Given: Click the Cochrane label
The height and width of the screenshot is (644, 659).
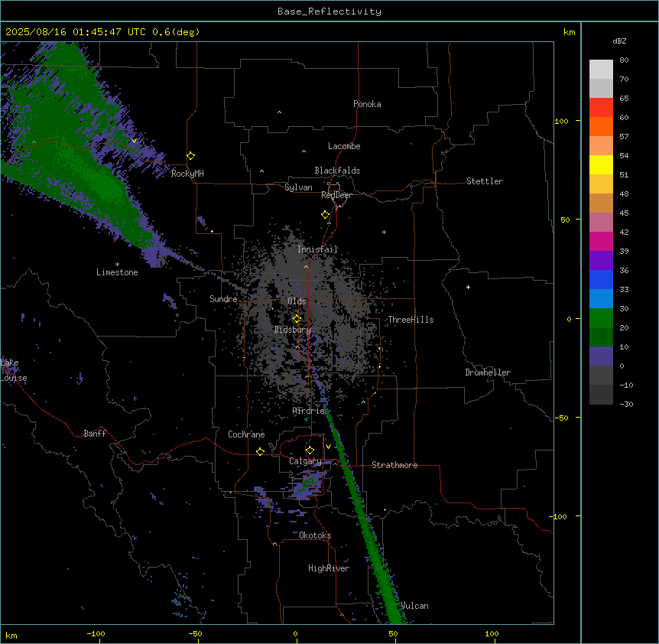Looking at the screenshot, I should (246, 434).
